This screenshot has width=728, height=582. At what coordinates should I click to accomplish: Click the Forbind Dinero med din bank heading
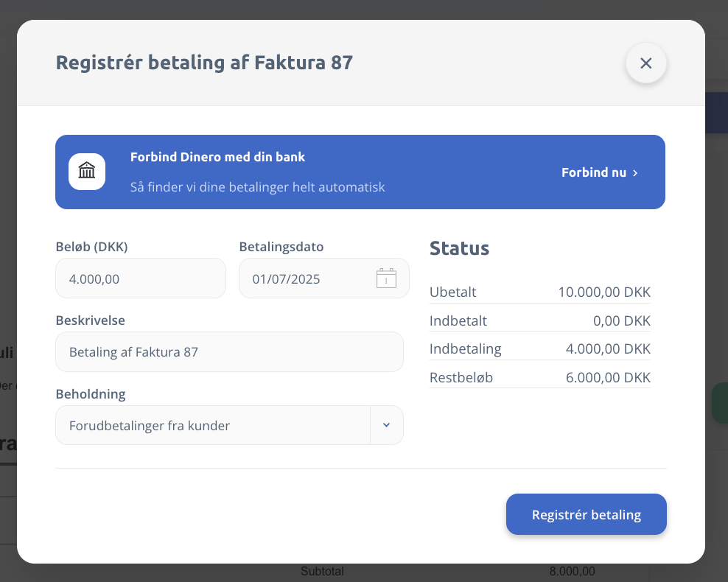(217, 157)
